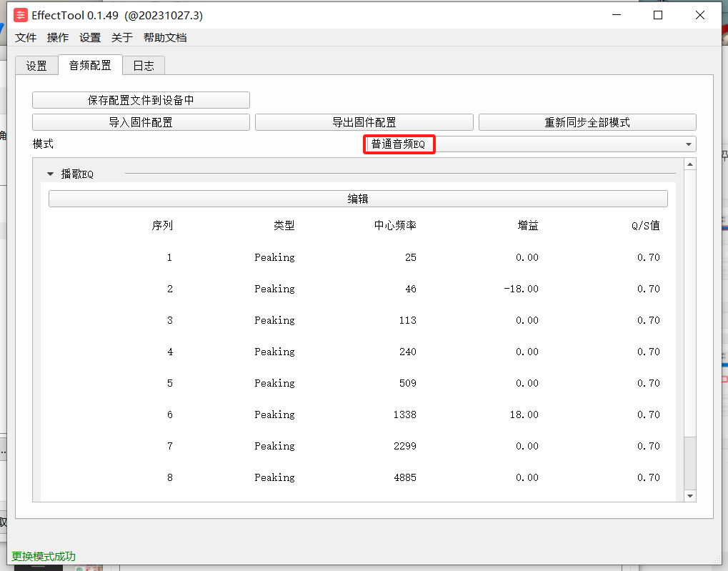Switch to the 日志 (Log) tab

[144, 65]
